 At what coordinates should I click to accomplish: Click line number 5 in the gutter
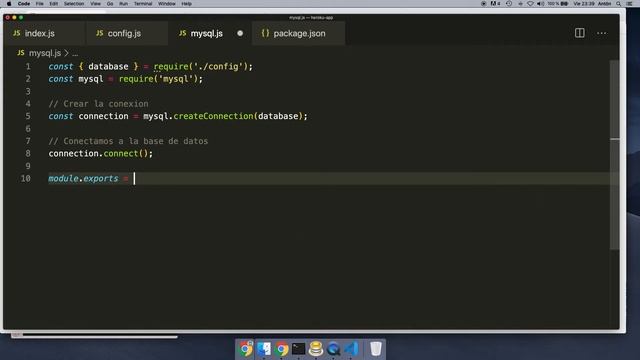[x=28, y=116]
